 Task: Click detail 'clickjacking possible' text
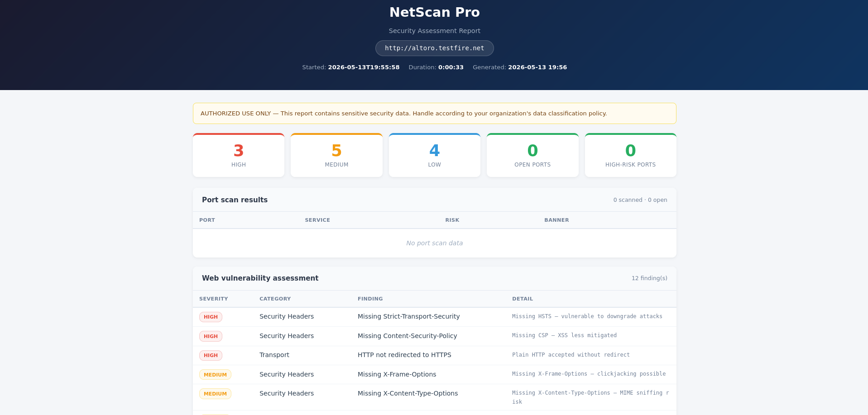(631, 374)
